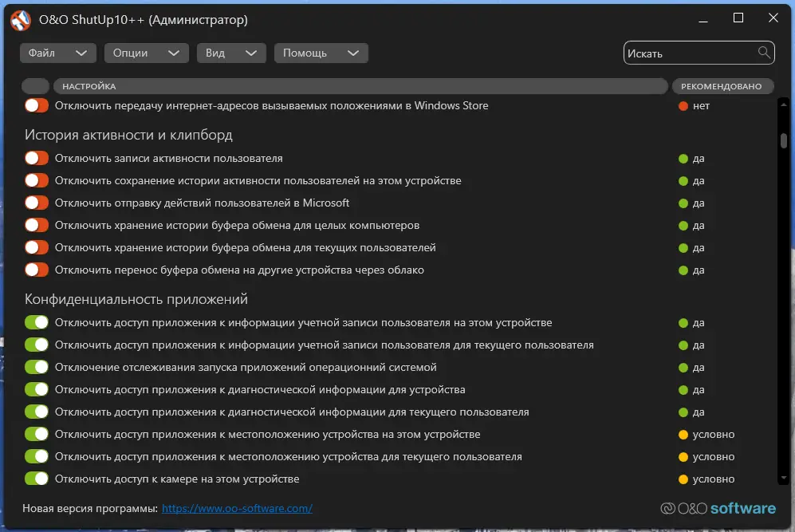Toggle 'Отключить записи активности пользователя' switch
The image size is (795, 532).
tap(37, 159)
